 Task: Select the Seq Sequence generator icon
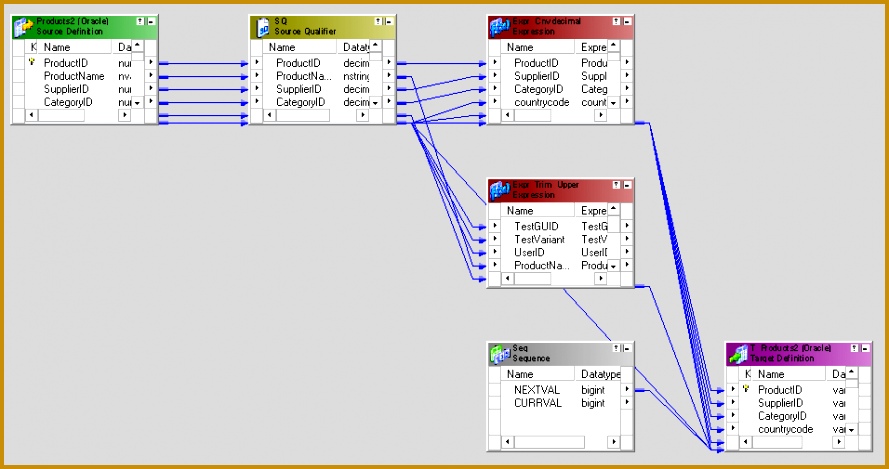[x=500, y=353]
